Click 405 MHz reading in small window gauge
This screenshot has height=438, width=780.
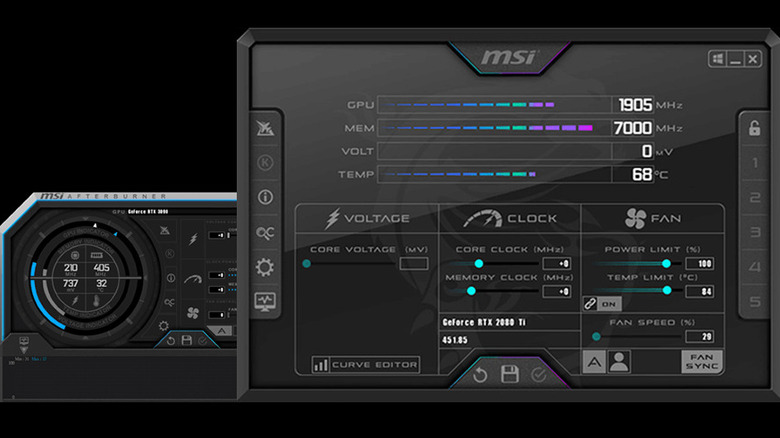point(101,269)
